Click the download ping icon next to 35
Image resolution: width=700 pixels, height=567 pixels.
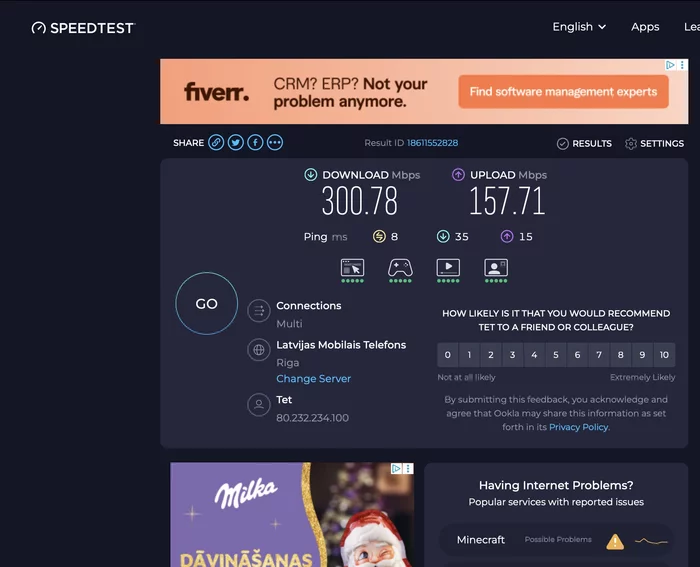[x=443, y=236]
